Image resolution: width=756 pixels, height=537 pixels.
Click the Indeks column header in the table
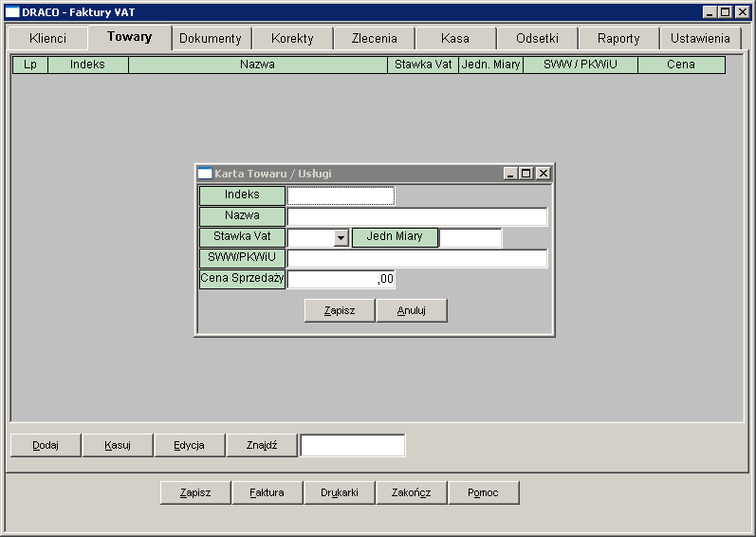[88, 65]
